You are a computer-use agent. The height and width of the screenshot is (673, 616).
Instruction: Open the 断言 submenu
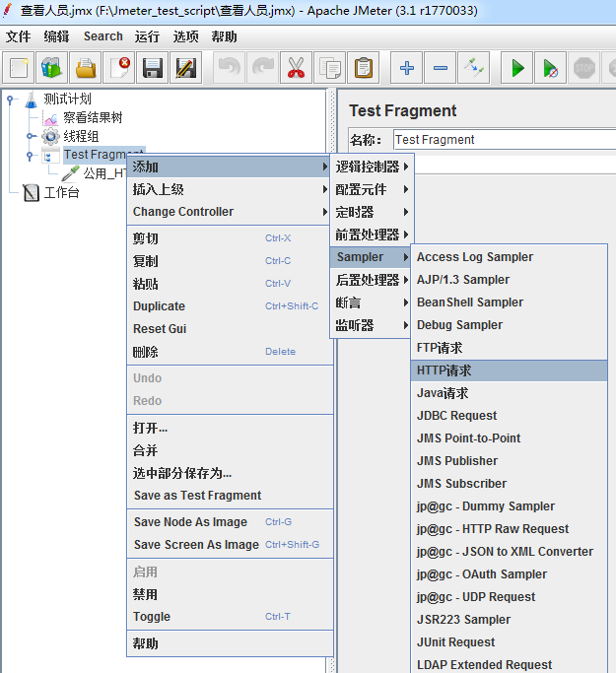372,303
